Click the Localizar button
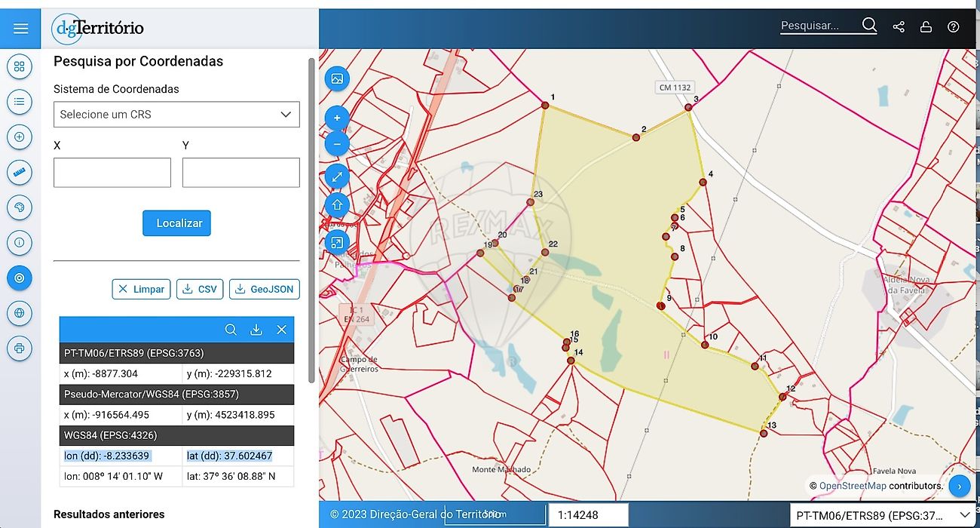 pos(179,223)
